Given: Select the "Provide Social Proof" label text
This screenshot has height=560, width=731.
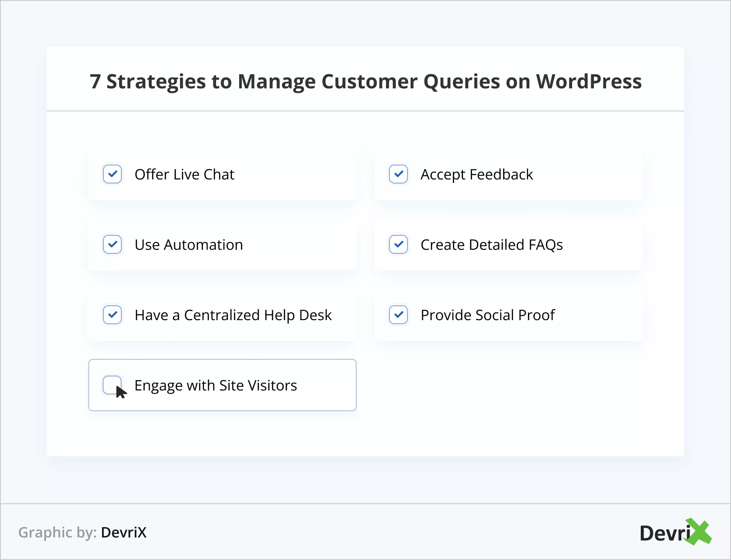Looking at the screenshot, I should click(x=487, y=315).
